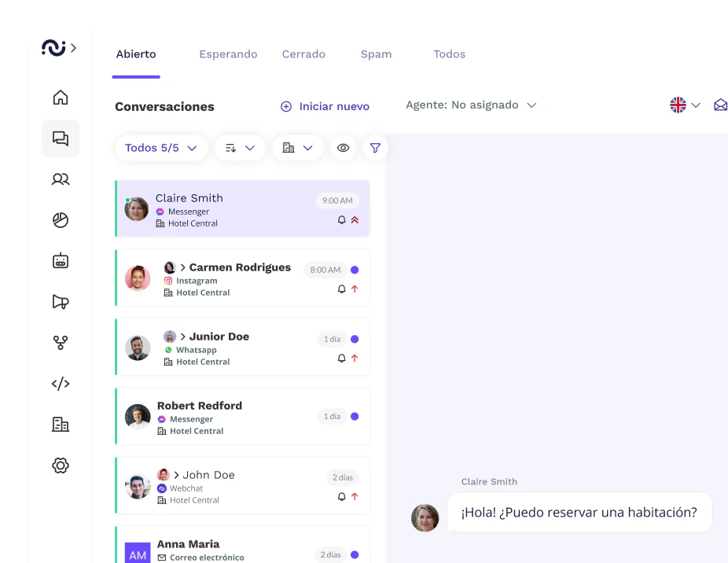Apply a filter using the funnel icon
728x563 pixels.
pos(375,148)
